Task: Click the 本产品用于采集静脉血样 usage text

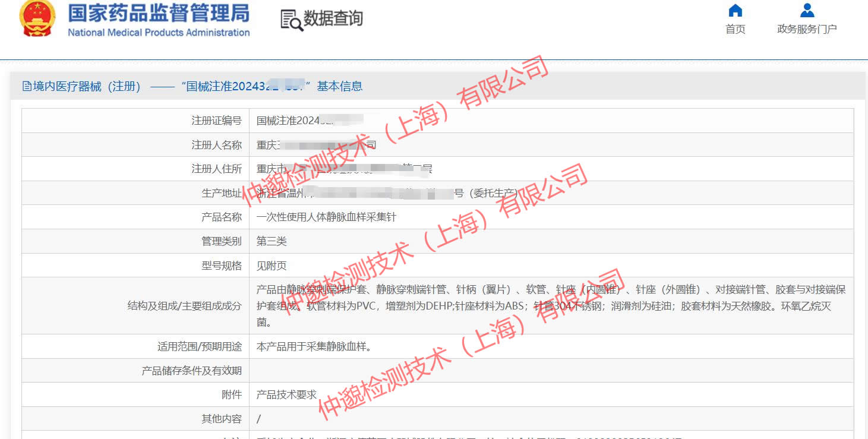Action: pyautogui.click(x=314, y=346)
